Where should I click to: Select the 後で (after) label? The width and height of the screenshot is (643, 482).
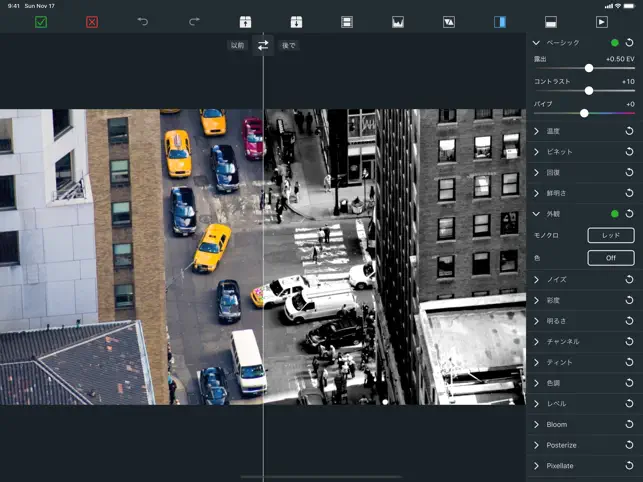pyautogui.click(x=288, y=45)
